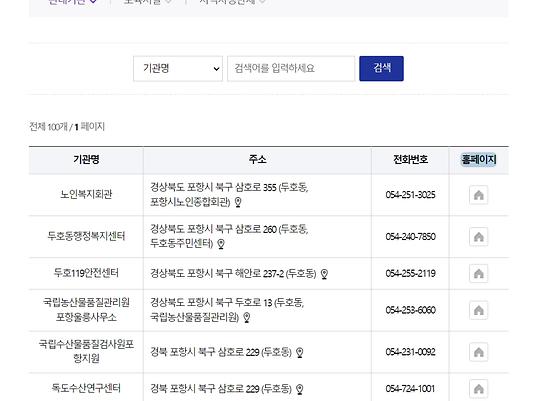The image size is (560, 401).
Task: Show map pin for 국립수산물품질검사원 삼호로 229
Action: [300, 352]
